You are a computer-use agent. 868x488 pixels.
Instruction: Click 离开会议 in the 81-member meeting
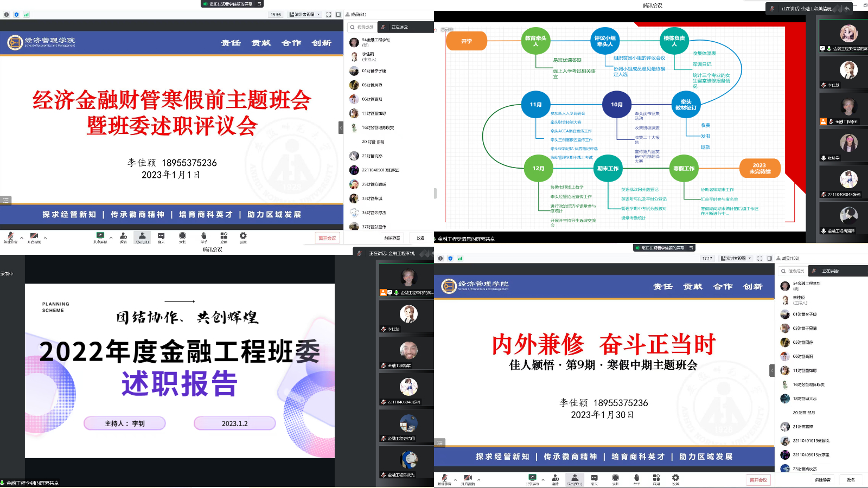point(327,238)
